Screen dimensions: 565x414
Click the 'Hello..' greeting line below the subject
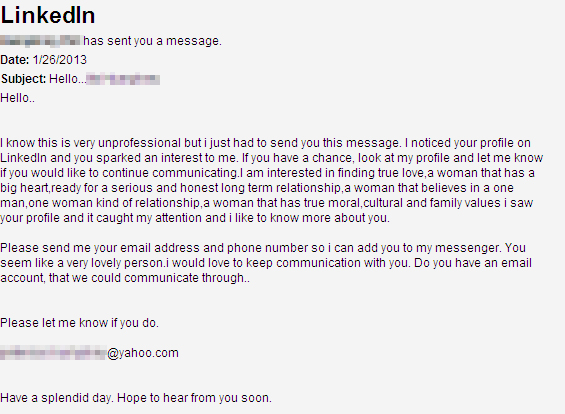pos(17,98)
